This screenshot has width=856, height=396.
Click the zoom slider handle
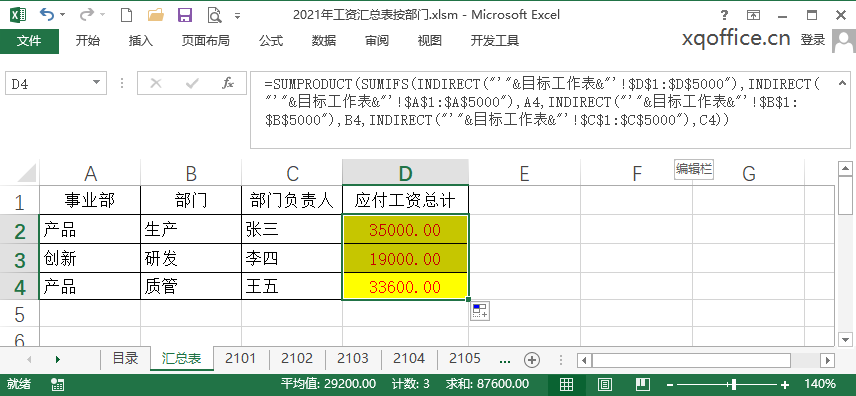[x=735, y=384]
